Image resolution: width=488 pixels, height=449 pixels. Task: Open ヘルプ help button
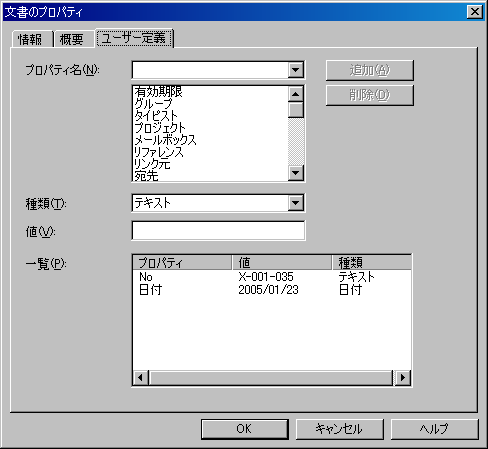pyautogui.click(x=434, y=429)
